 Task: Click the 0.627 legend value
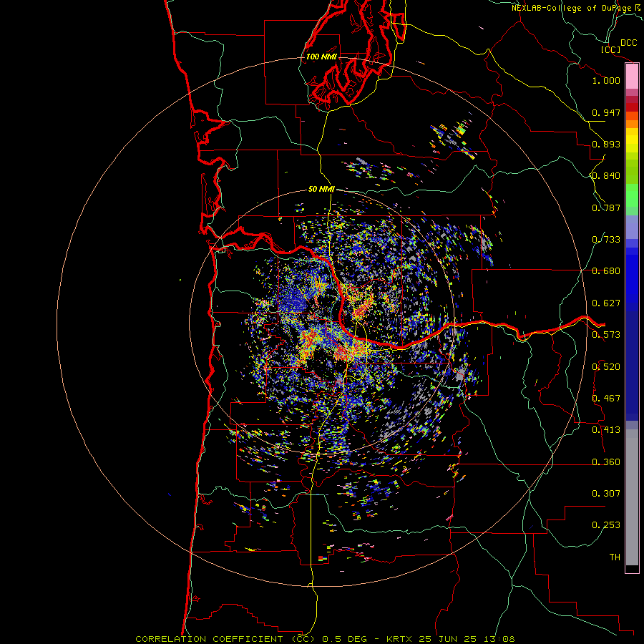click(606, 303)
